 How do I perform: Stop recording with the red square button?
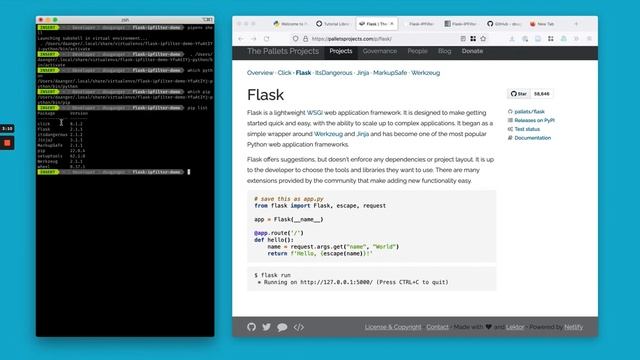tap(7, 143)
